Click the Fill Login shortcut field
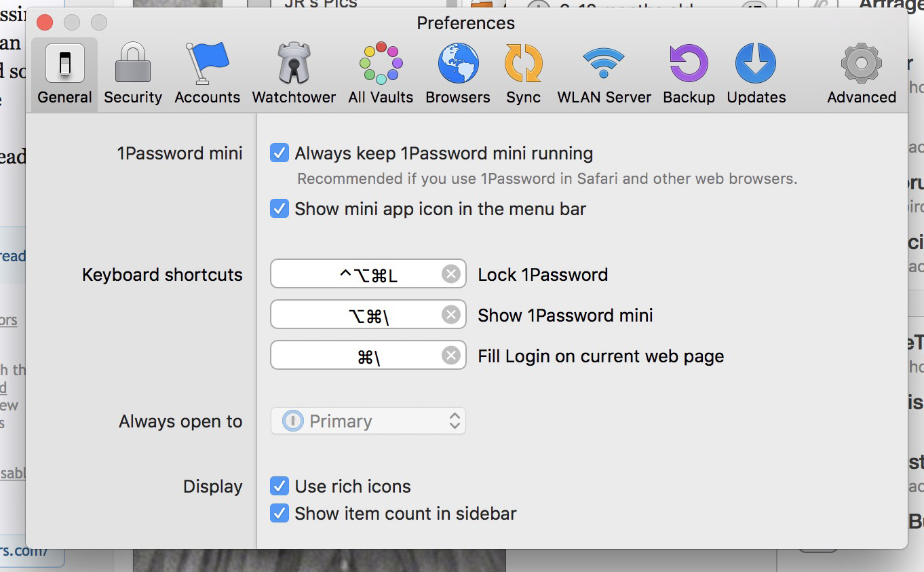 click(x=368, y=356)
